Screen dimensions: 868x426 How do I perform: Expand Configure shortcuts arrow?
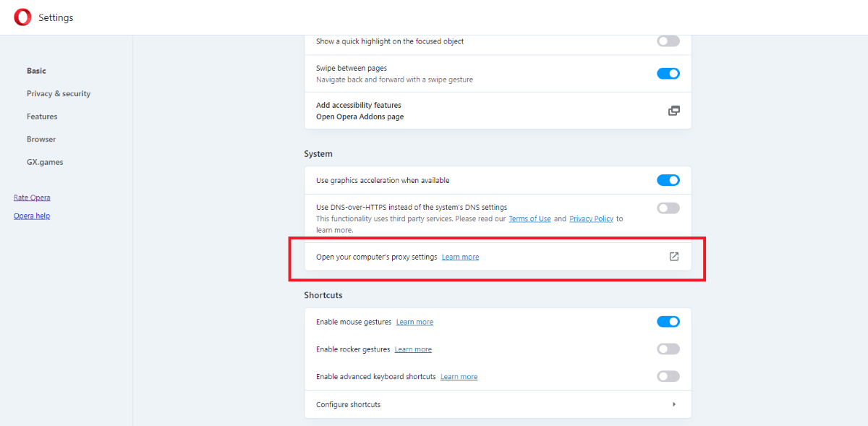pyautogui.click(x=673, y=404)
